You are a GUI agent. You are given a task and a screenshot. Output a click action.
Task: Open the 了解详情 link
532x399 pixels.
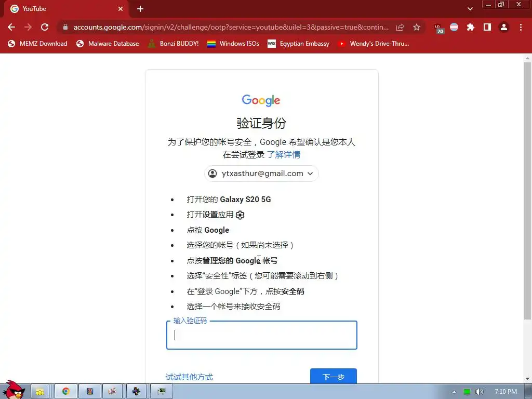(284, 155)
